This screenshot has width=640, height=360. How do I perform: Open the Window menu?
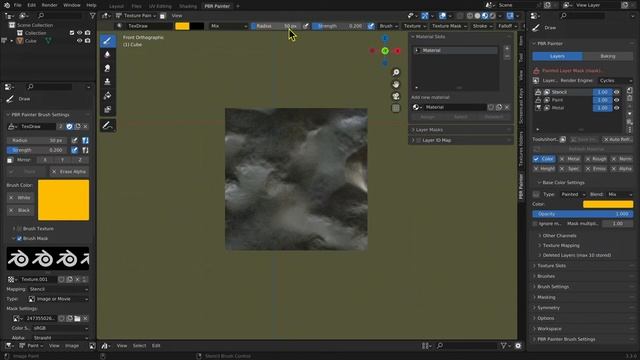click(72, 5)
